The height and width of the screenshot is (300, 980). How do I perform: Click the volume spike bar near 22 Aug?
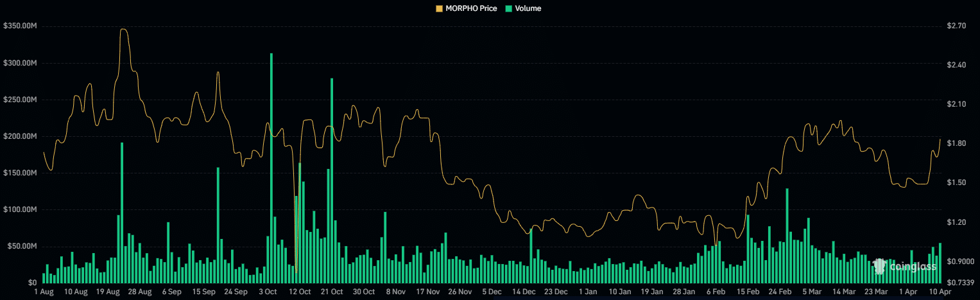click(x=122, y=212)
